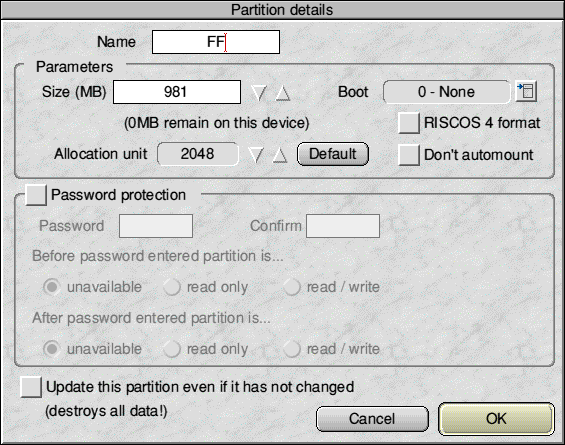This screenshot has height=445, width=565.
Task: Click the Cancel button
Action: click(372, 419)
